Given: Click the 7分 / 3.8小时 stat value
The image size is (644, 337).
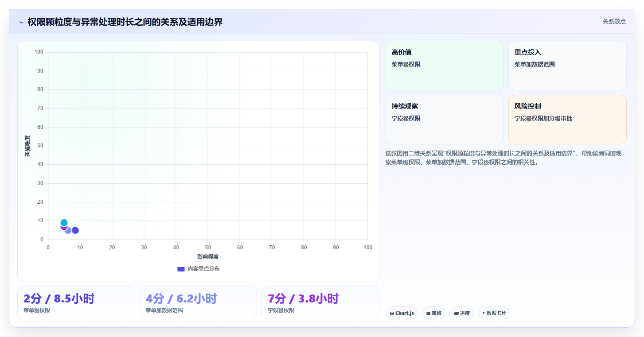Looking at the screenshot, I should coord(303,298).
